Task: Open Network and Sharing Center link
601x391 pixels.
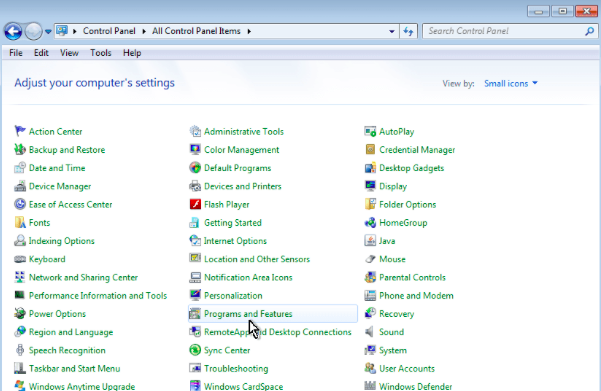Action: [x=83, y=278]
